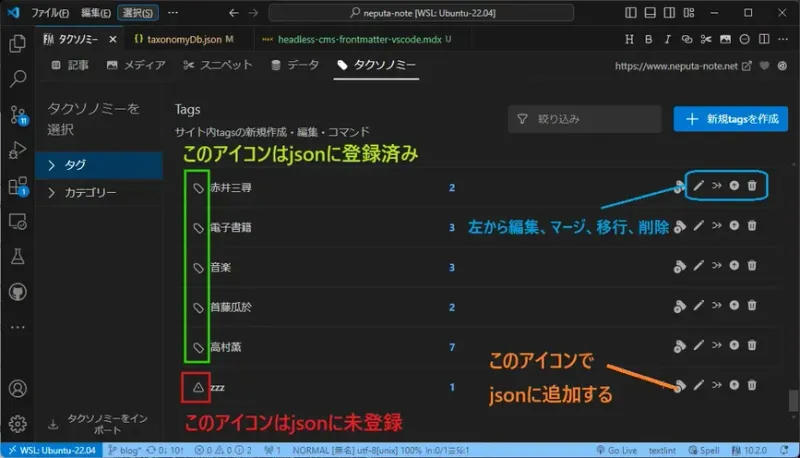Delete the zzz tag with trash icon
Viewport: 800px width, 458px height.
pyautogui.click(x=752, y=385)
